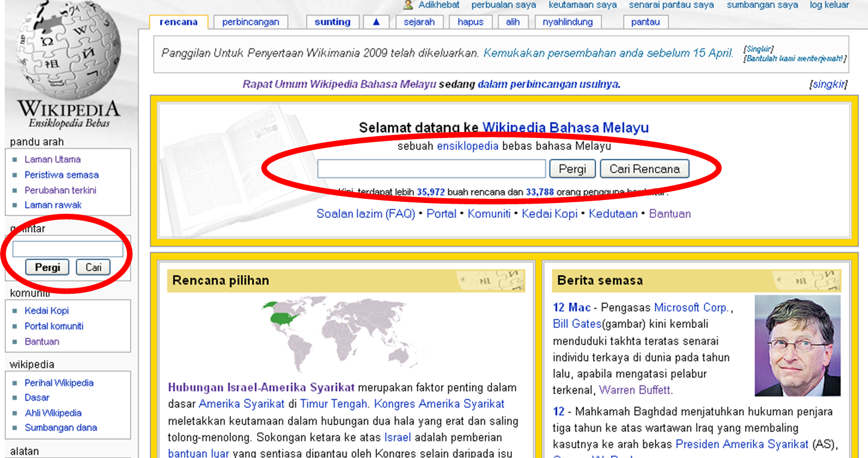Dismiss the Rapat Umum notice with singkir
868x458 pixels.
828,84
